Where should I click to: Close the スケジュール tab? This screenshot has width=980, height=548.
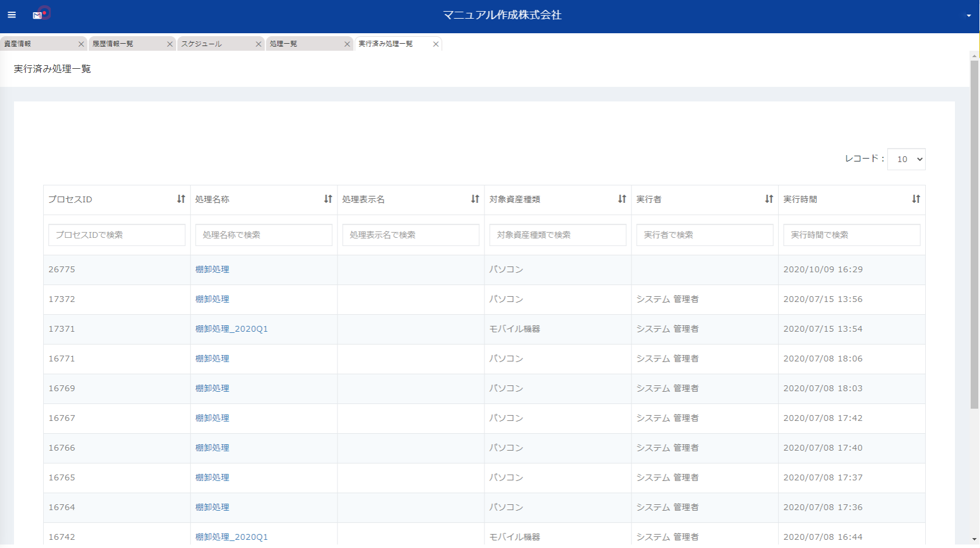click(x=258, y=44)
